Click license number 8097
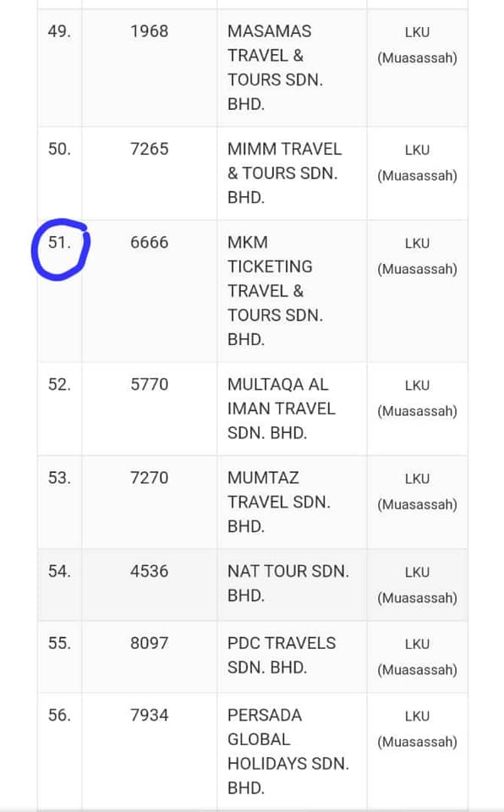 [x=149, y=643]
